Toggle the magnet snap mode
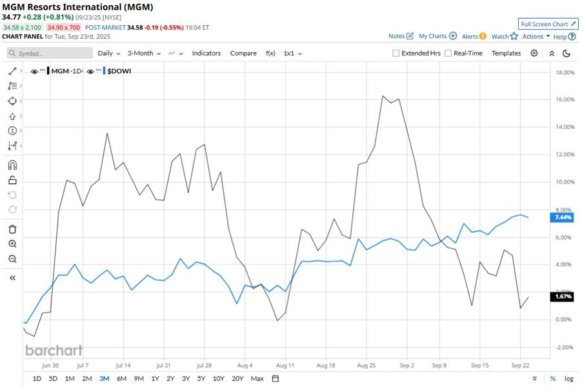Viewport: 582px width, 392px height. pyautogui.click(x=12, y=165)
